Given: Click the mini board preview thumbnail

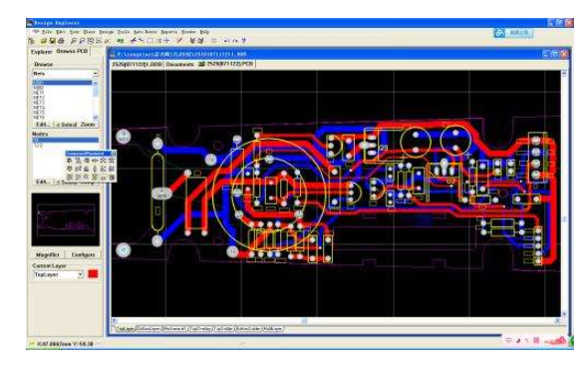Looking at the screenshot, I should click(x=66, y=219).
